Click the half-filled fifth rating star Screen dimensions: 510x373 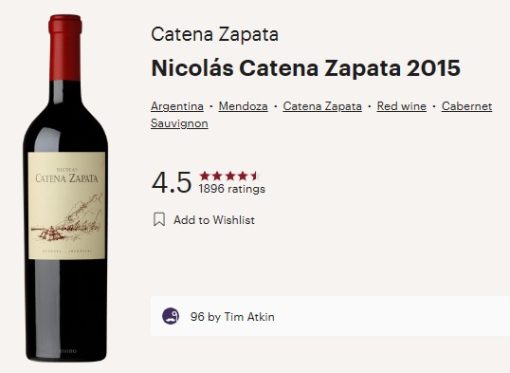[x=254, y=175]
